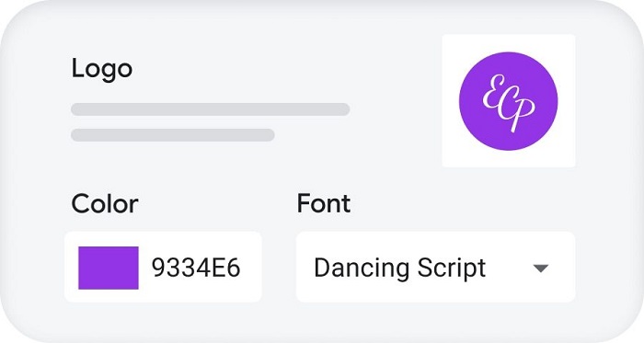Click the font dropdown arrow triangle
Screen dimensions: 644x343
pyautogui.click(x=541, y=269)
